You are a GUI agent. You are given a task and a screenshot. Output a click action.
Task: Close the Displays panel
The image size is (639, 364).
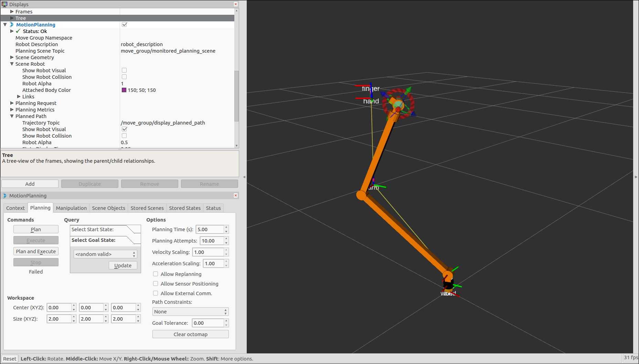coord(236,4)
